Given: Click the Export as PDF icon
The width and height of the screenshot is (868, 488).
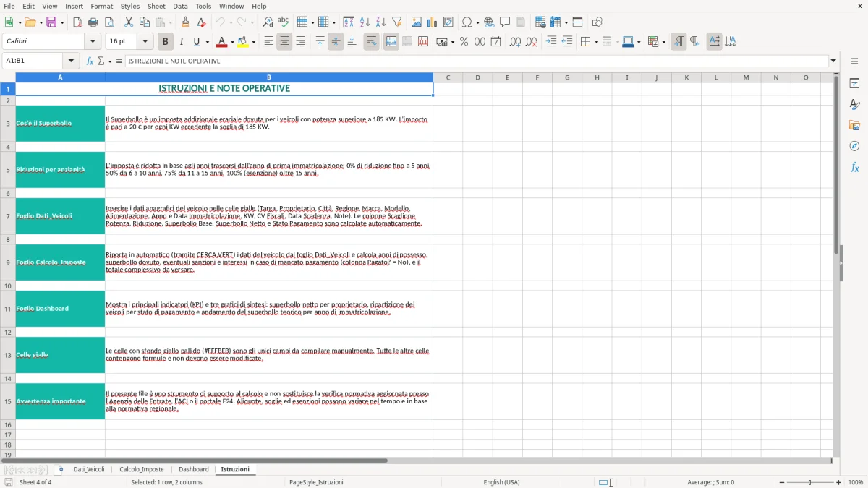Looking at the screenshot, I should (77, 22).
